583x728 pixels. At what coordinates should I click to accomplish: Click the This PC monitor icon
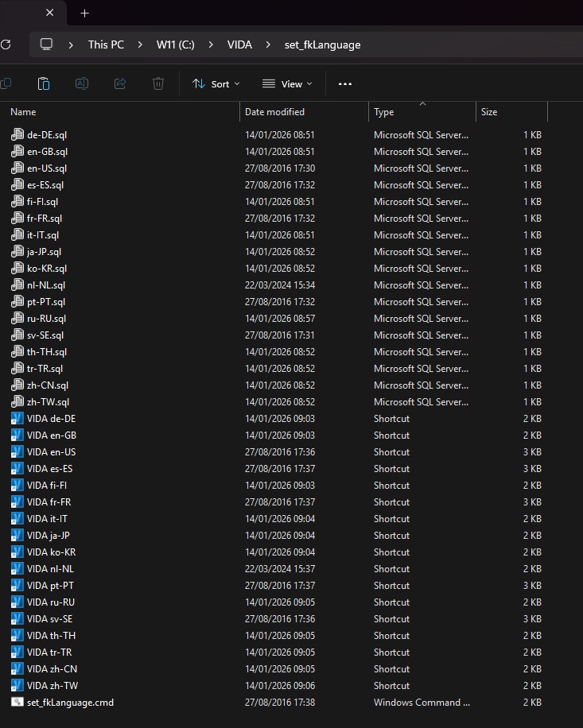pos(47,45)
